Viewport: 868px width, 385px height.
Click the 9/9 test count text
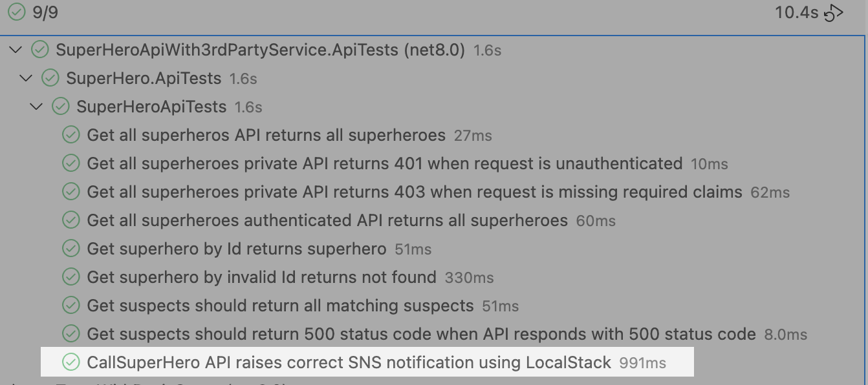(x=45, y=12)
